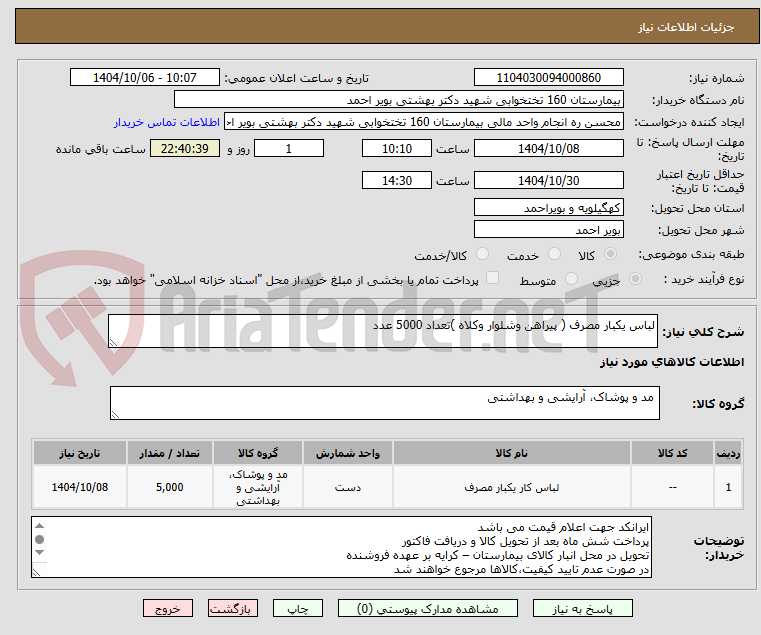This screenshot has width=761, height=635.
Task: Click the گروه کالا table column header
Action: click(x=258, y=453)
